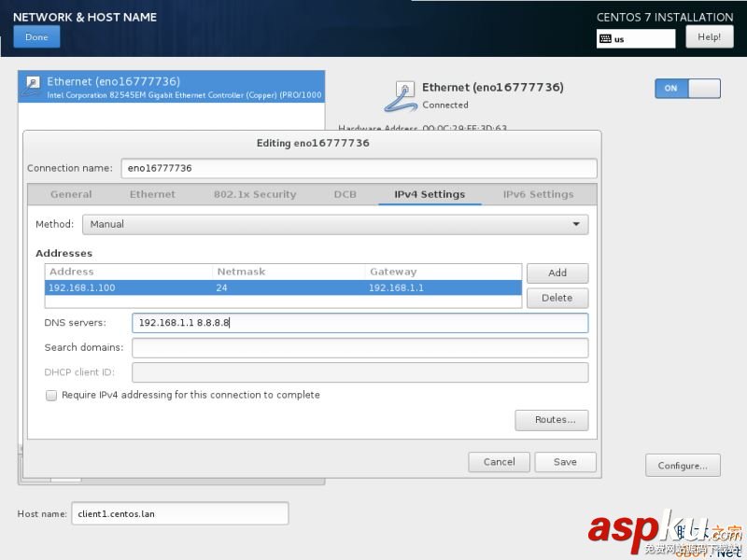Toggle the Ethernet ON switch off

coord(687,88)
